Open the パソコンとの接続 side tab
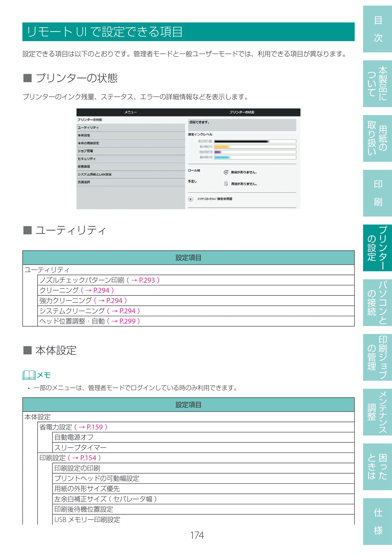Image resolution: width=392 pixels, height=555 pixels. (x=377, y=303)
